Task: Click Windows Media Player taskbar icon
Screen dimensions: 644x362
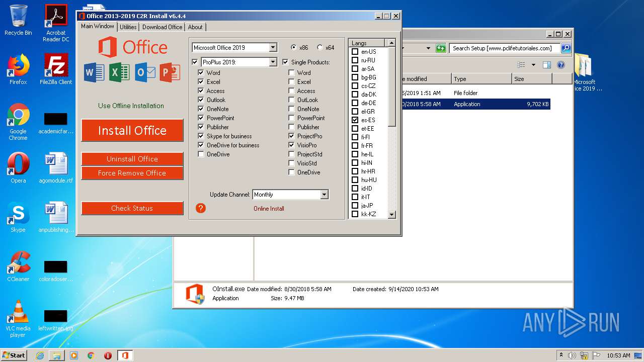Action: (x=74, y=355)
